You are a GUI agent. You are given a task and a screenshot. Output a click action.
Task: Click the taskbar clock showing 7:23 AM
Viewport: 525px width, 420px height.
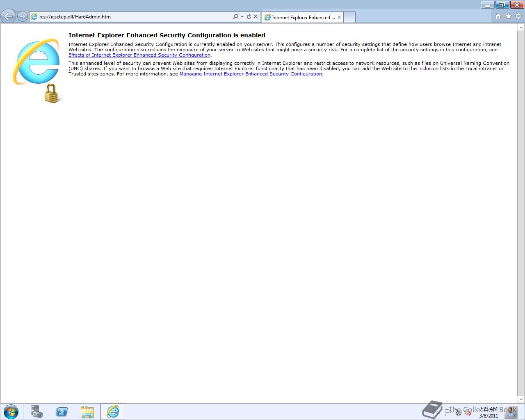[x=488, y=412]
